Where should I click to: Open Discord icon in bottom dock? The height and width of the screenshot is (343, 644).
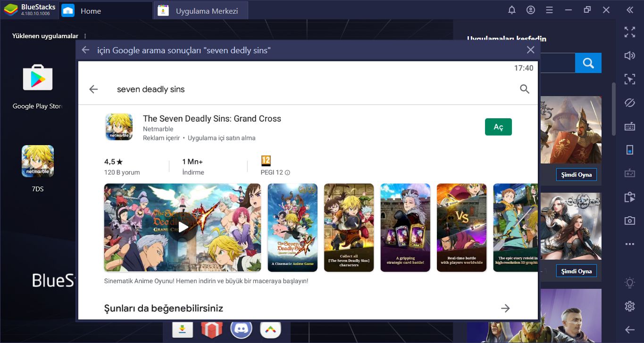(x=242, y=330)
